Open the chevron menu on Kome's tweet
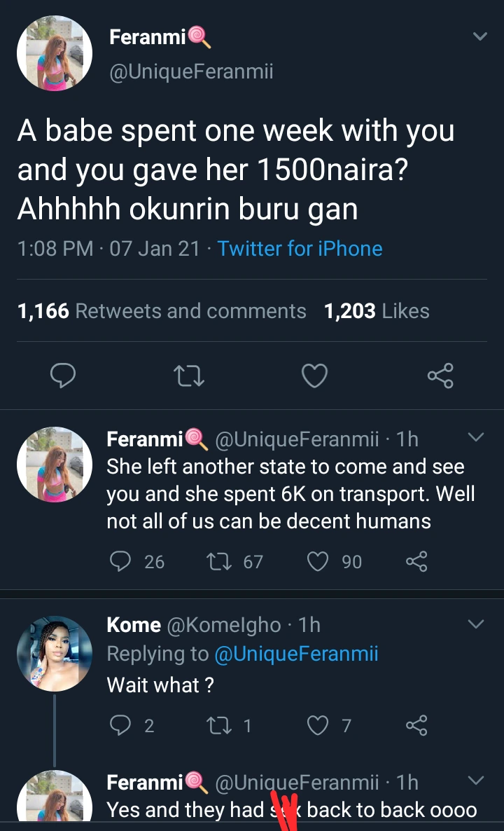 click(x=475, y=624)
